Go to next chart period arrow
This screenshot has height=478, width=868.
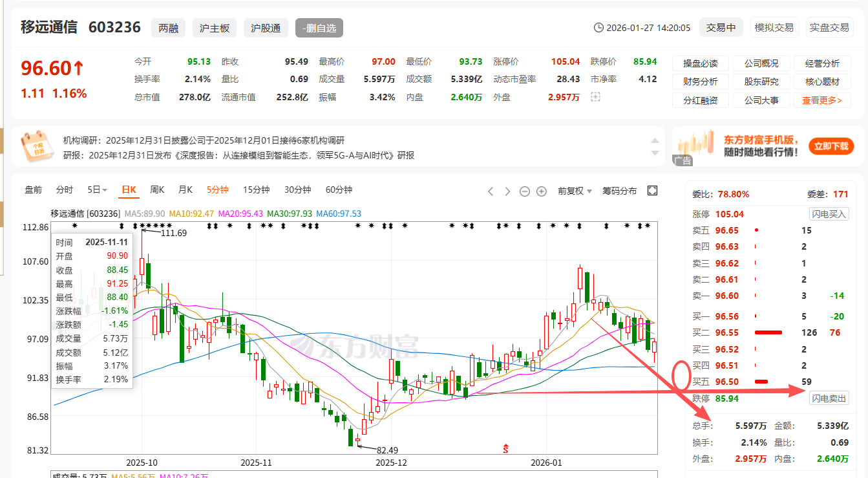tap(507, 191)
